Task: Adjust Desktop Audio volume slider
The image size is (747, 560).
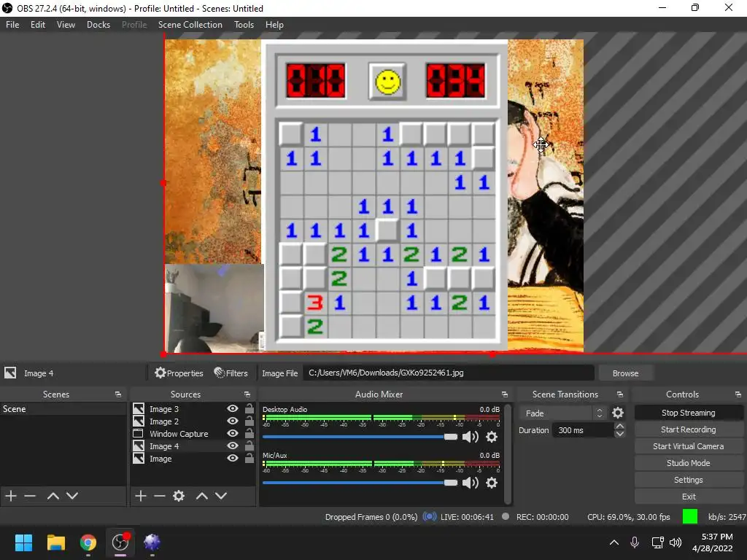Action: point(360,437)
